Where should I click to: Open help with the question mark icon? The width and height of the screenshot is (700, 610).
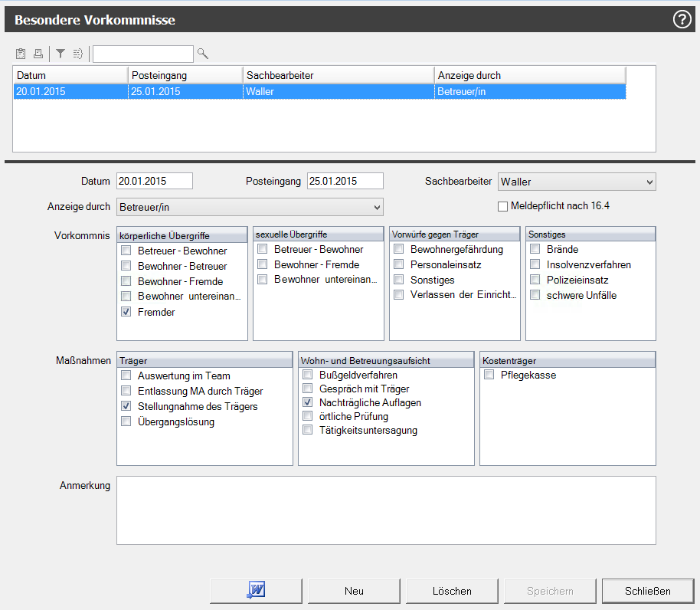pyautogui.click(x=682, y=20)
